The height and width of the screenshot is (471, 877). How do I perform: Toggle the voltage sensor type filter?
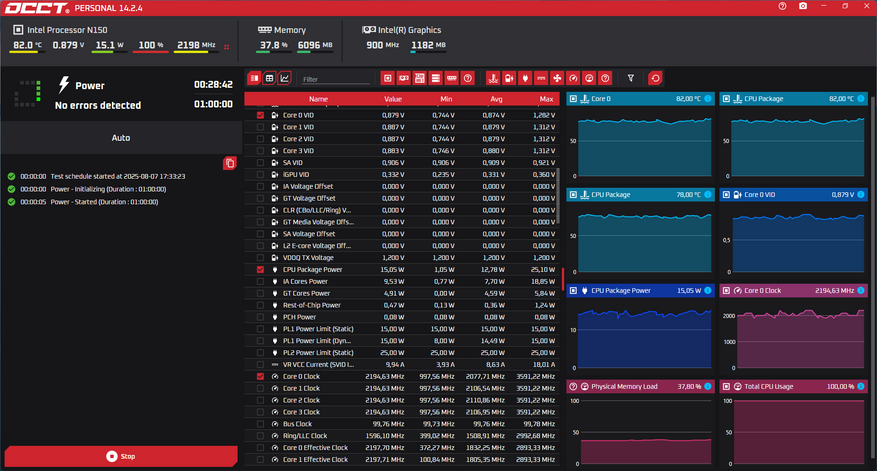click(509, 78)
